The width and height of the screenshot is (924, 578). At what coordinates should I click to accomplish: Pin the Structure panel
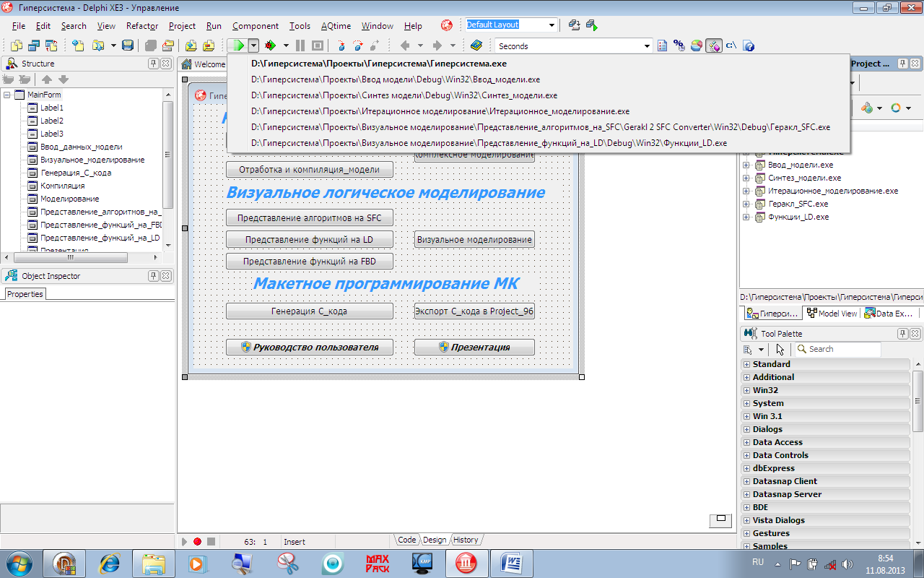tap(154, 64)
